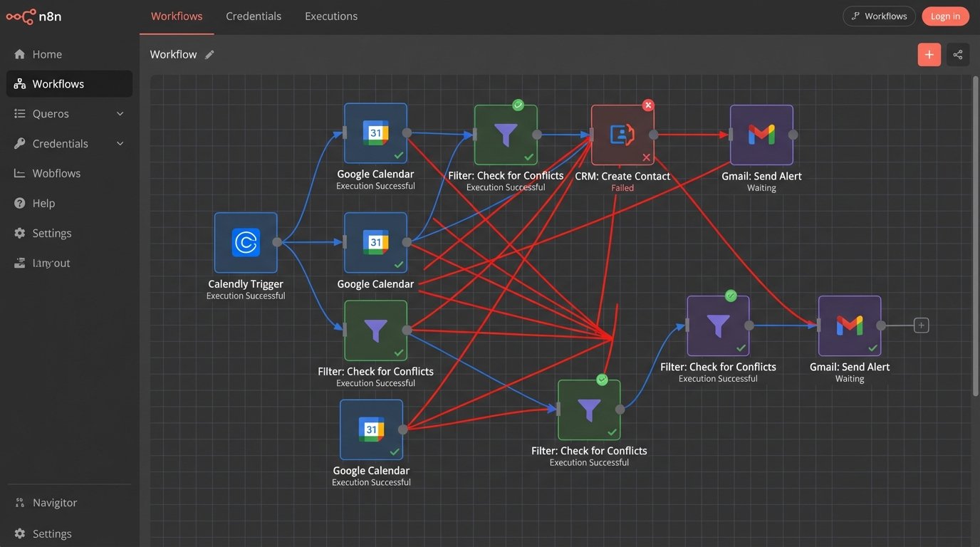Click the top-row Gmail: Send Alert node

coord(761,135)
